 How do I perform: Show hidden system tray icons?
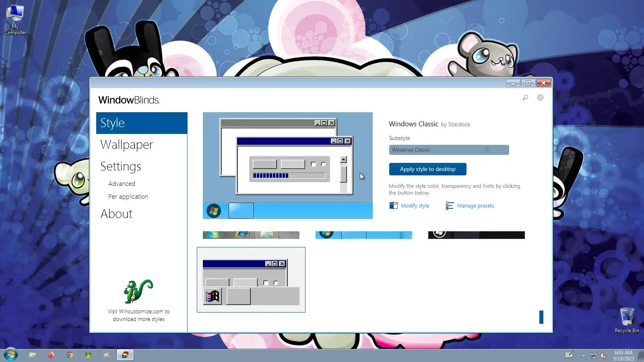point(584,355)
